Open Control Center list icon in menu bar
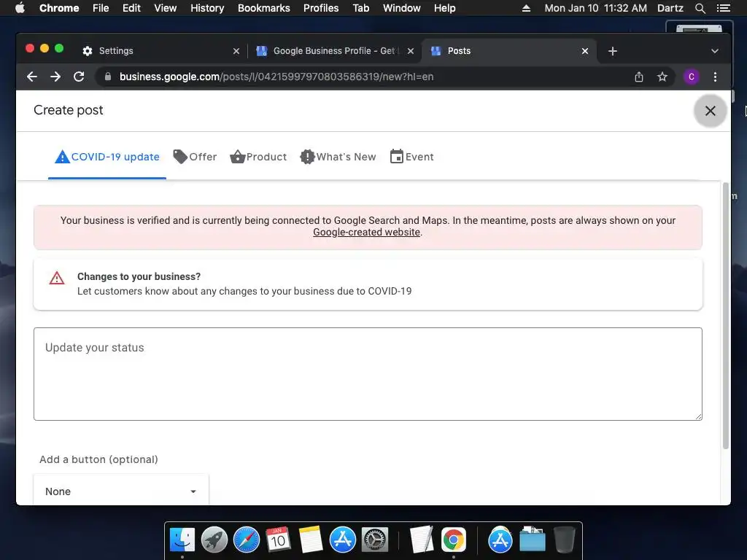Image resolution: width=747 pixels, height=560 pixels. pos(723,8)
